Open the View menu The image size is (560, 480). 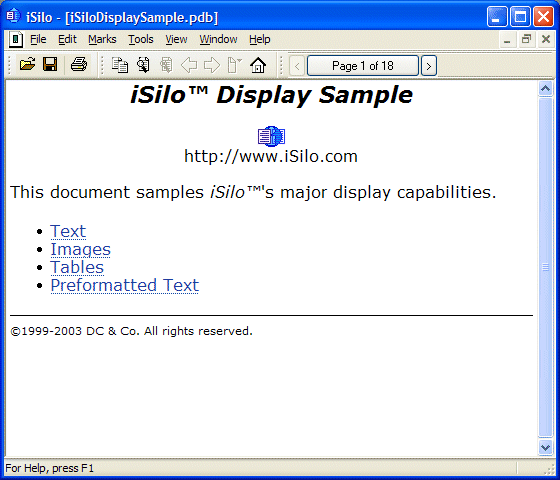tap(176, 39)
